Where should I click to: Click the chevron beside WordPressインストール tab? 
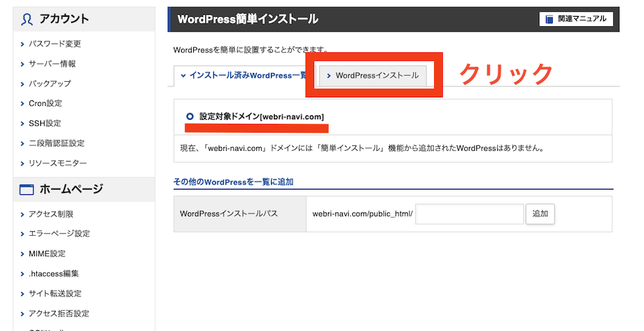tap(329, 76)
